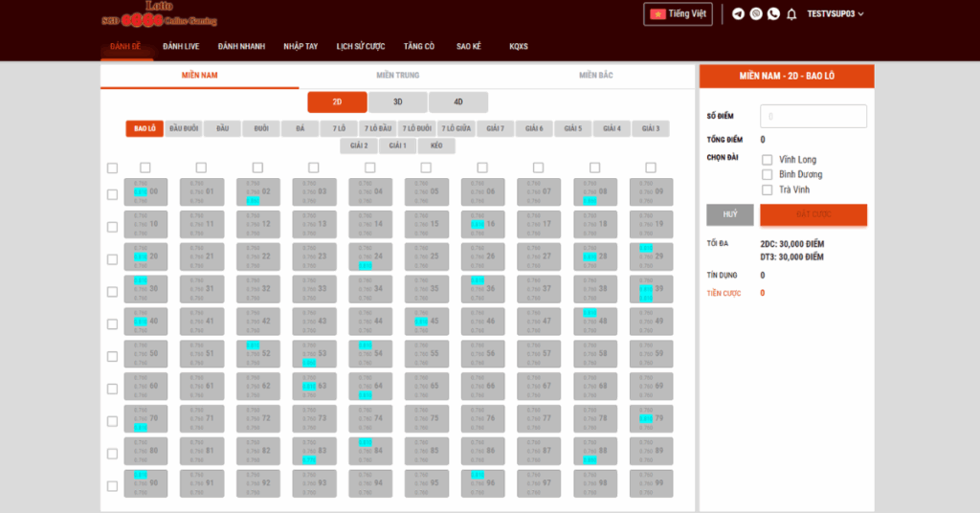Choose the KÉO bet type
The height and width of the screenshot is (513, 980).
click(436, 145)
